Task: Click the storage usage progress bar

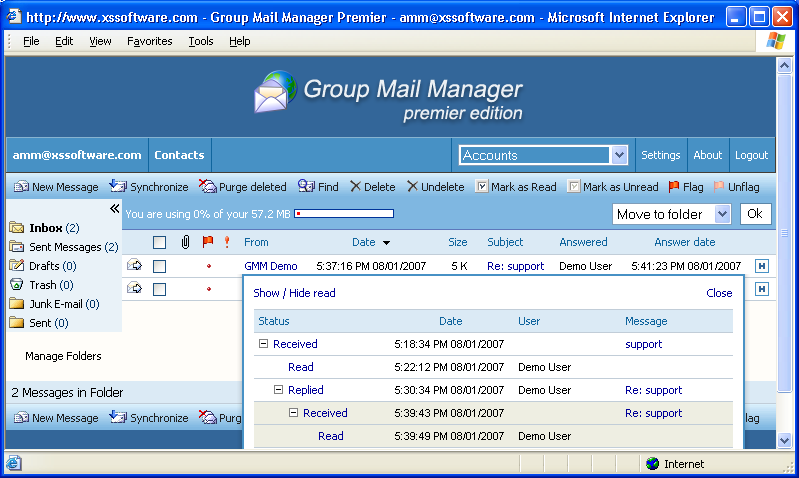Action: pyautogui.click(x=344, y=214)
